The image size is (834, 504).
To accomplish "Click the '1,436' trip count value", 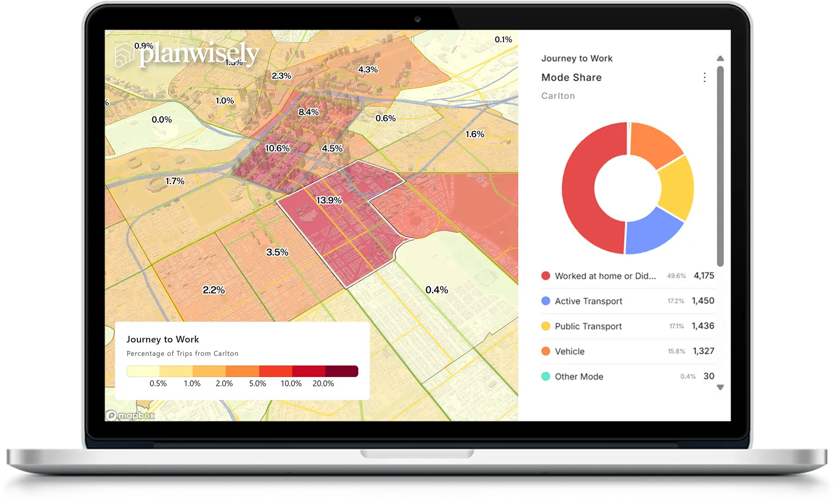I will pos(703,326).
